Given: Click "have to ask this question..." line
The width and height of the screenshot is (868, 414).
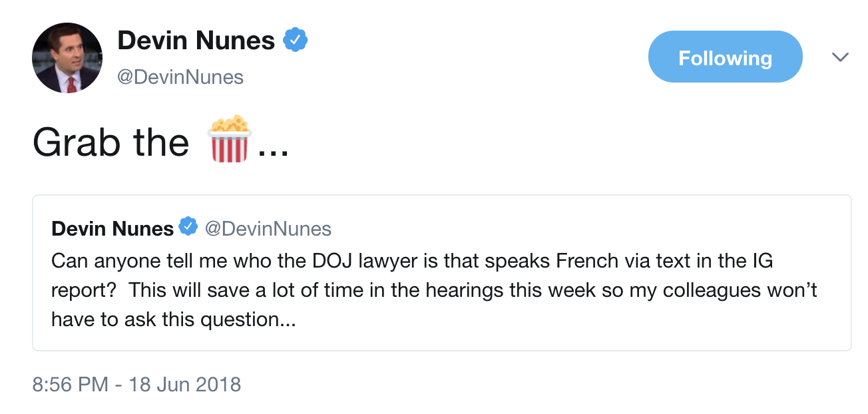Looking at the screenshot, I should (173, 320).
